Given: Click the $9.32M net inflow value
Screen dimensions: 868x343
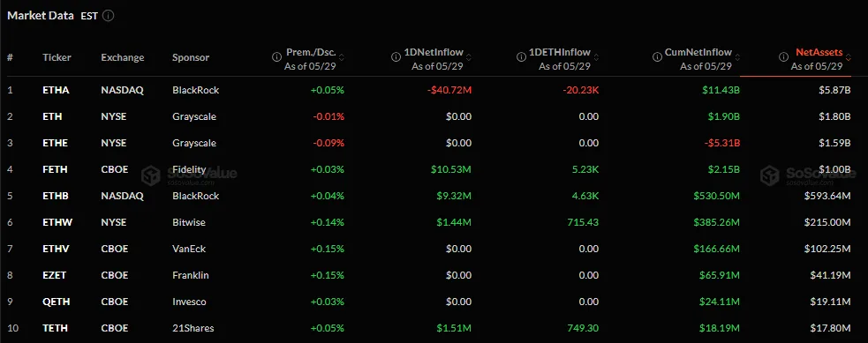Looking at the screenshot, I should 453,196.
